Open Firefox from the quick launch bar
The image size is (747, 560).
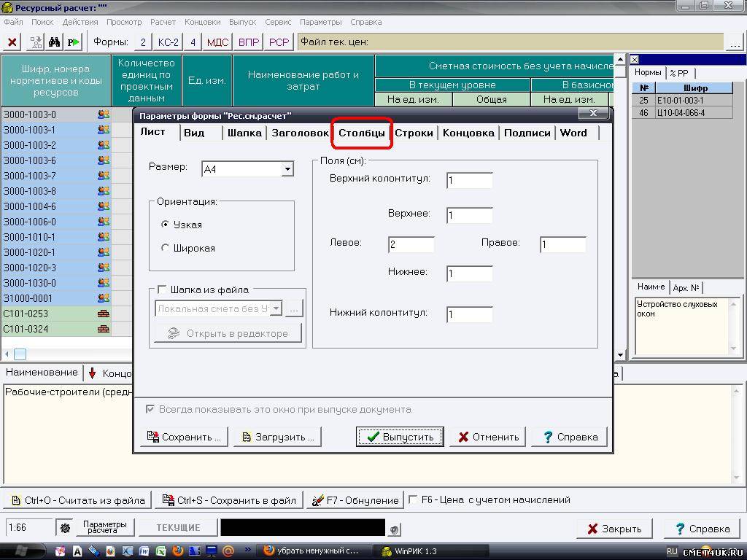178,551
